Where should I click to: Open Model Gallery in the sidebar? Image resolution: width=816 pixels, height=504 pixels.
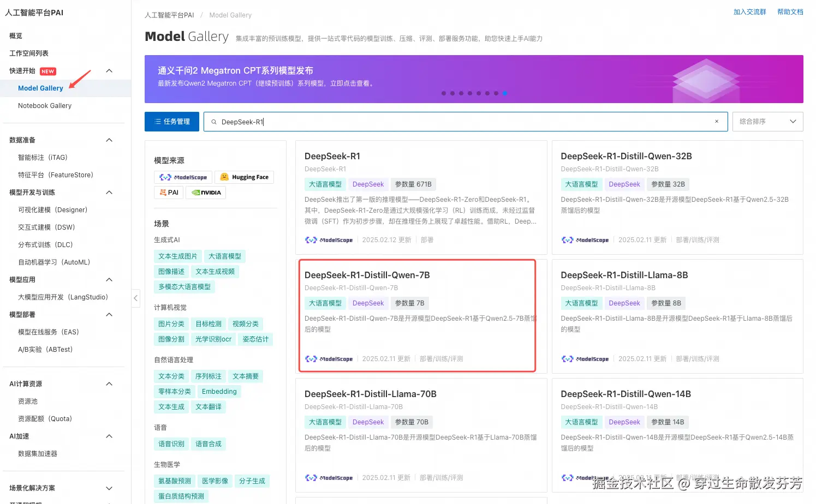[x=40, y=88]
